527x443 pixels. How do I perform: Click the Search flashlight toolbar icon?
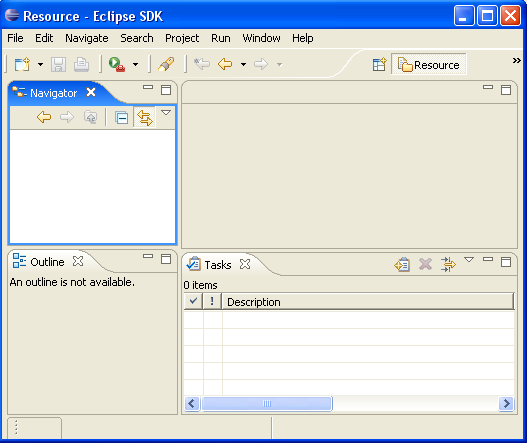click(166, 64)
